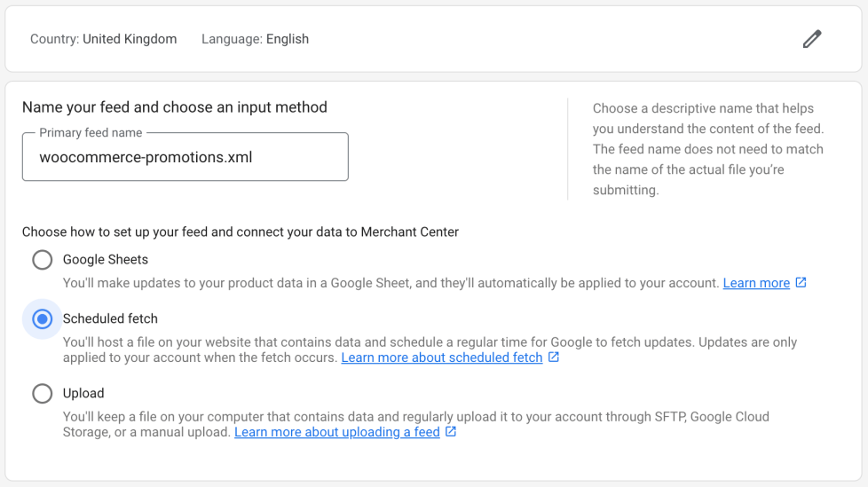Click the 'Google Sheets' option label

106,260
